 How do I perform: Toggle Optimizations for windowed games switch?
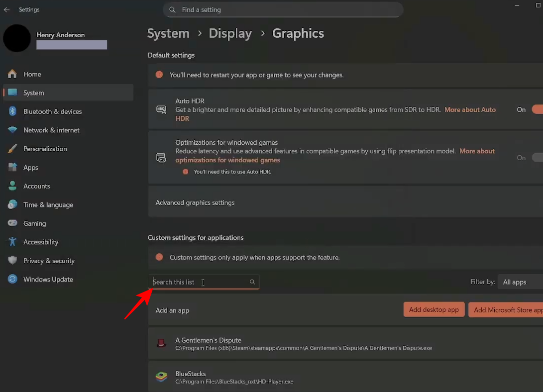(x=538, y=158)
